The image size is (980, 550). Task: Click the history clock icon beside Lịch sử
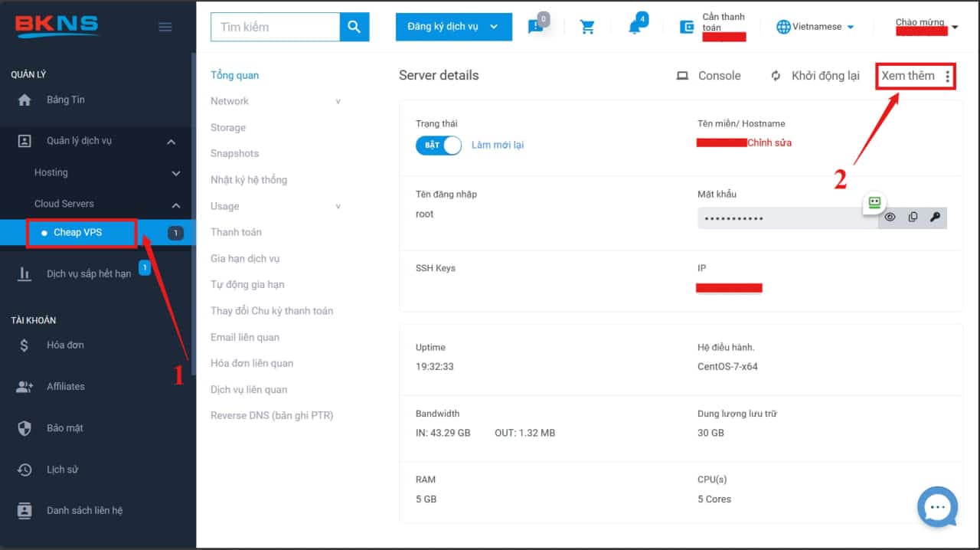coord(24,470)
